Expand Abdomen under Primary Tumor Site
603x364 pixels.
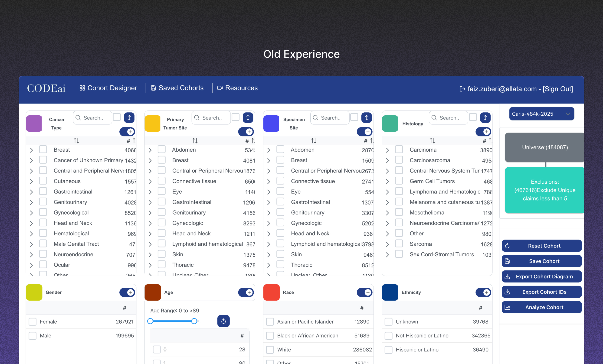click(x=150, y=150)
